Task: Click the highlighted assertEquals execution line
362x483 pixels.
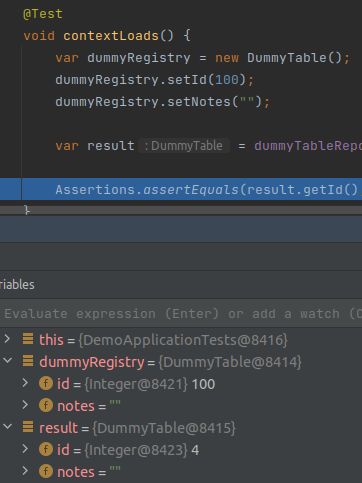Action: point(181,190)
